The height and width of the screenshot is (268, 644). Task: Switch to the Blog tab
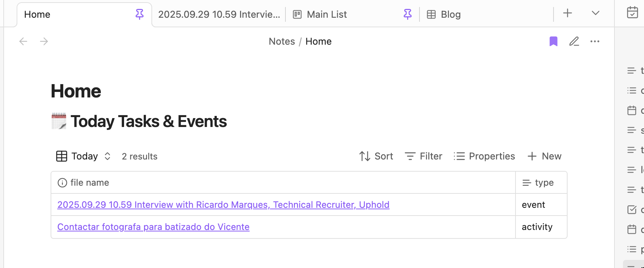tap(451, 14)
